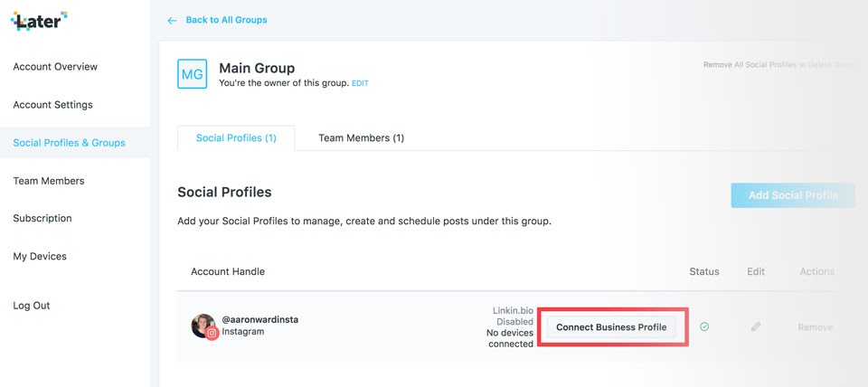Screen dimensions: 868x387
Task: Click the back arrow icon
Action: pos(172,21)
